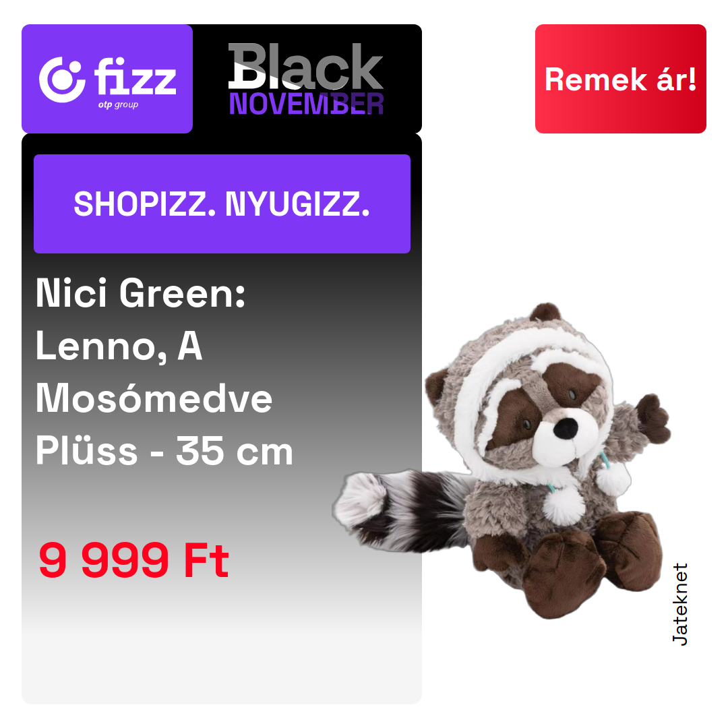Click the white fizz wordmark
The image size is (728, 728).
point(135,76)
